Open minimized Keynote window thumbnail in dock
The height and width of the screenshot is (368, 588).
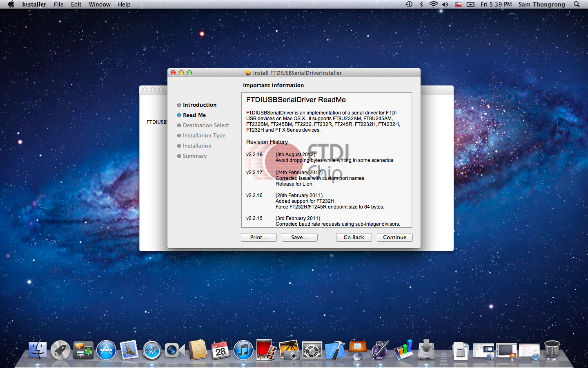pyautogui.click(x=506, y=350)
